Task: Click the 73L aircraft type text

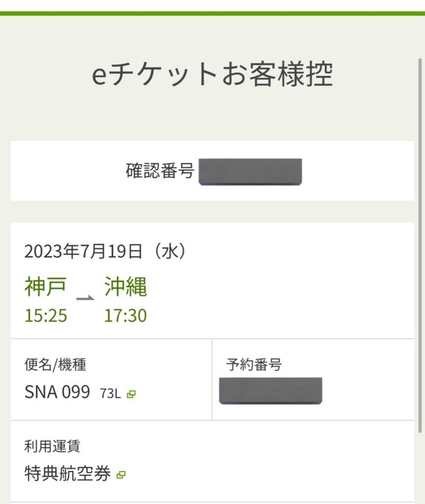Action: click(x=110, y=394)
